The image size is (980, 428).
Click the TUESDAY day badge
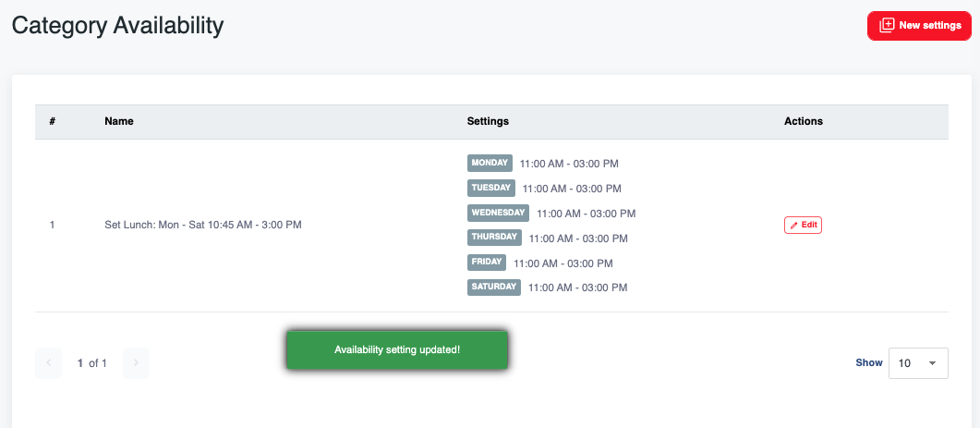[490, 188]
